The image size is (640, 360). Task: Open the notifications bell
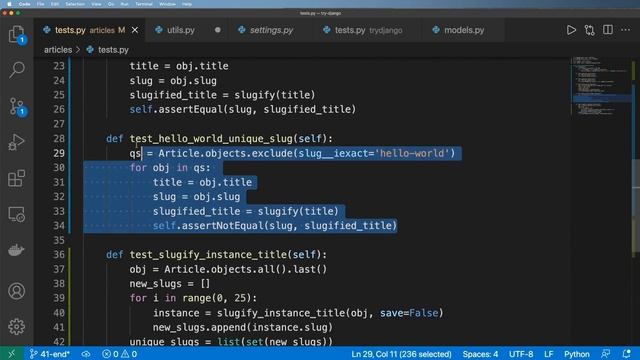(627, 354)
